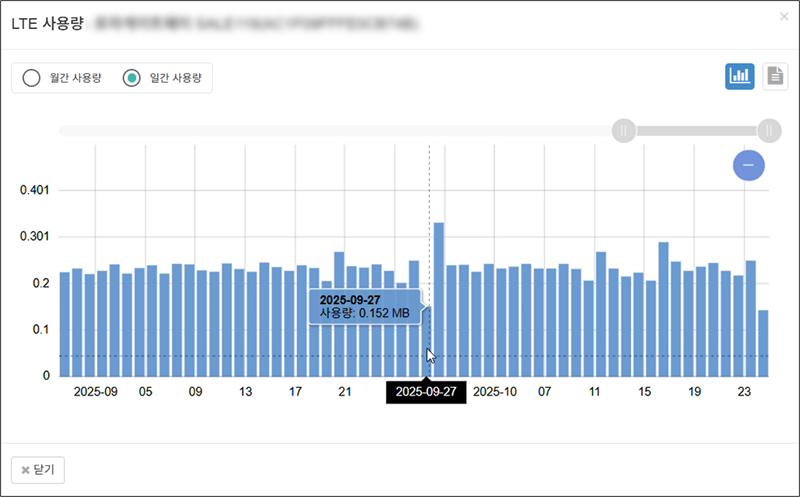Click the slider track between both handles
The height and width of the screenshot is (497, 800).
pos(695,130)
